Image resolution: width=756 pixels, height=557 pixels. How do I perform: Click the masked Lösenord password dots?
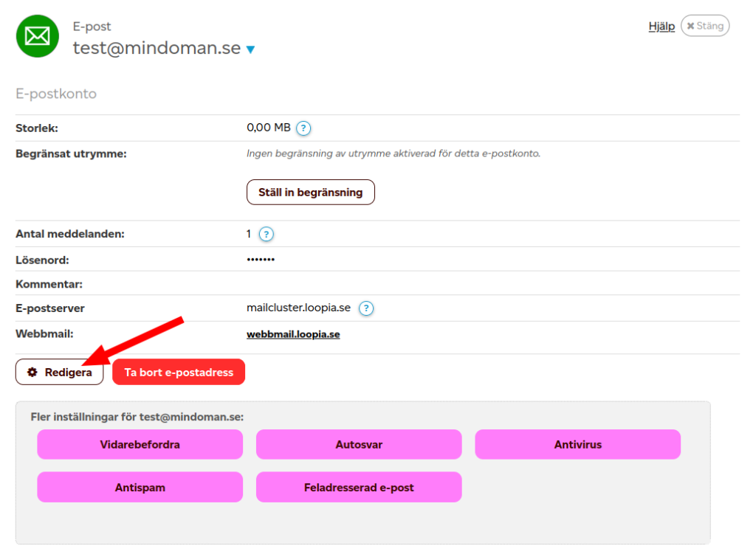261,260
